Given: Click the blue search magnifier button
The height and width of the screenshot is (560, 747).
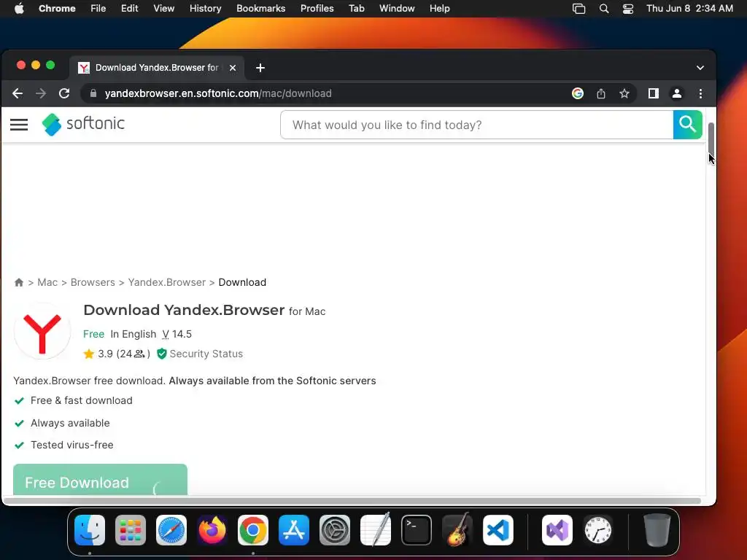Looking at the screenshot, I should tap(687, 125).
